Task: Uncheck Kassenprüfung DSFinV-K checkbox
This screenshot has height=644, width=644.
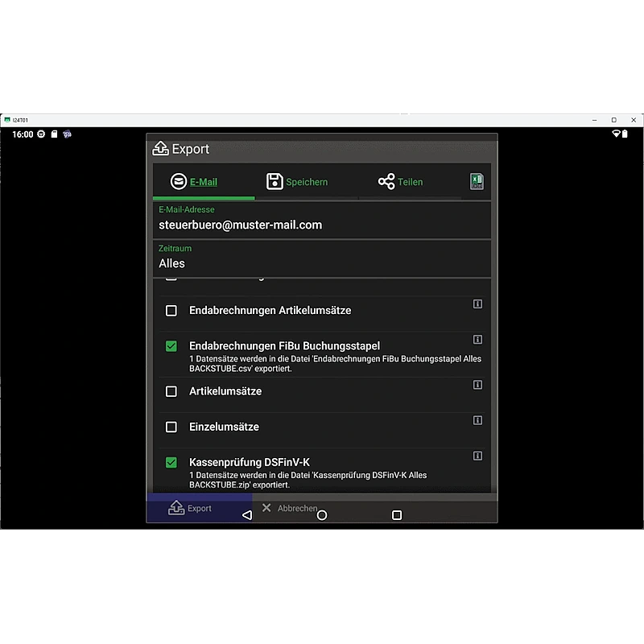Action: (171, 462)
